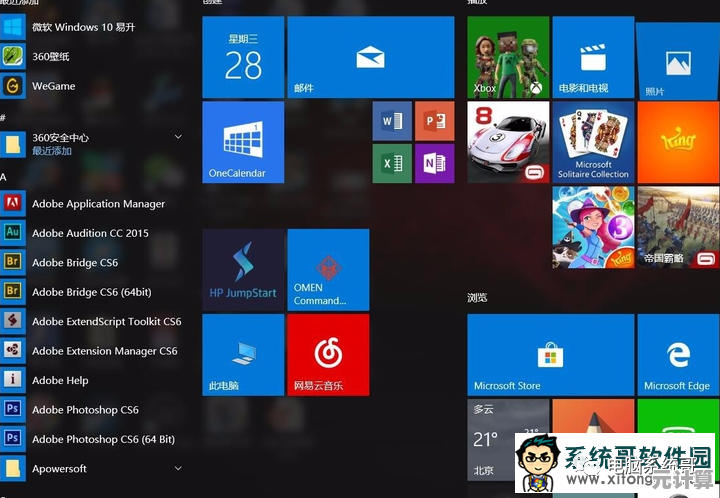
Task: Launch the Asphalt 8 racing car tile
Action: pos(508,142)
